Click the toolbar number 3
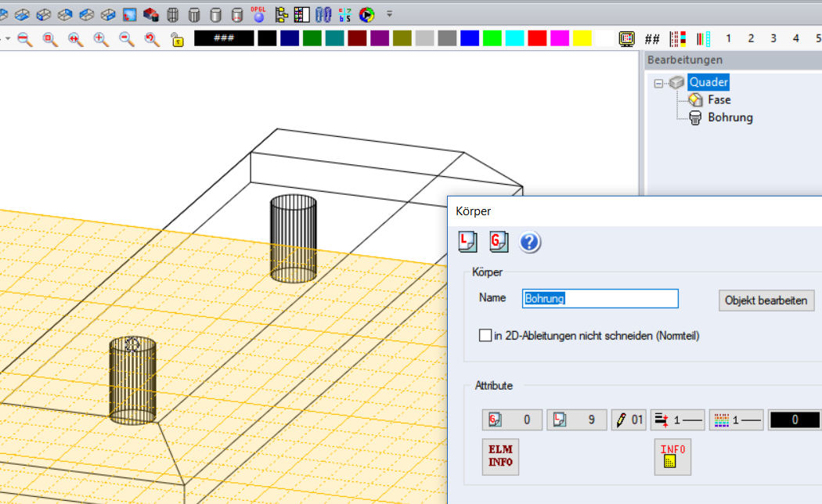This screenshot has width=822, height=504. pyautogui.click(x=773, y=39)
